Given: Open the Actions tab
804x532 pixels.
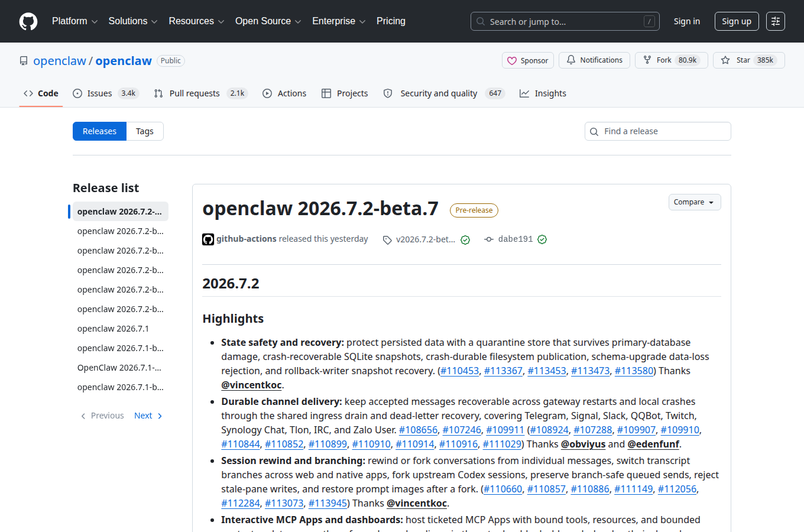Looking at the screenshot, I should coord(284,93).
